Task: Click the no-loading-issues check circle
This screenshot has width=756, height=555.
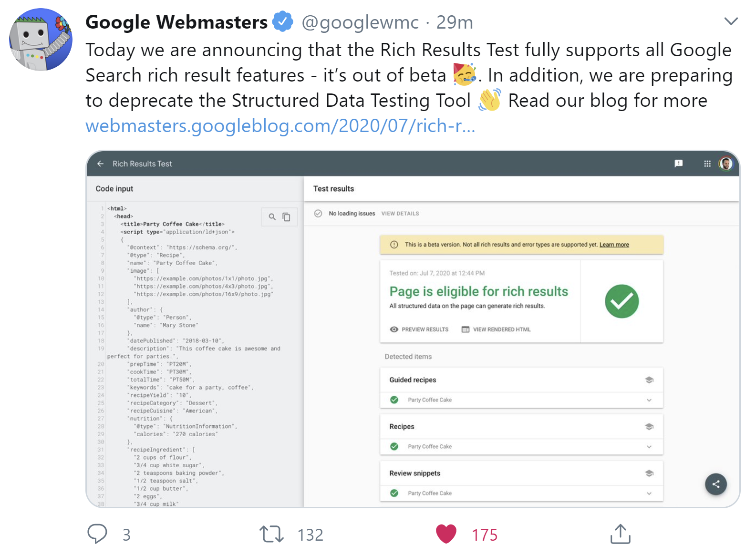Action: click(319, 214)
